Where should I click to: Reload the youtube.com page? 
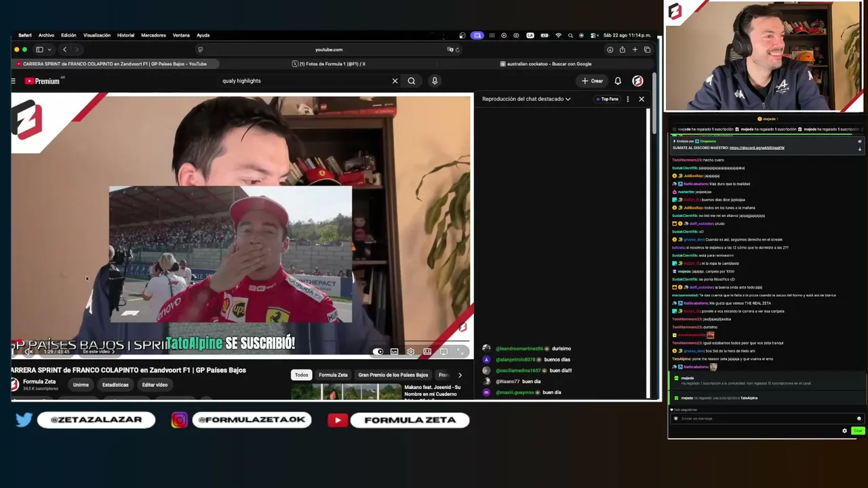click(458, 49)
